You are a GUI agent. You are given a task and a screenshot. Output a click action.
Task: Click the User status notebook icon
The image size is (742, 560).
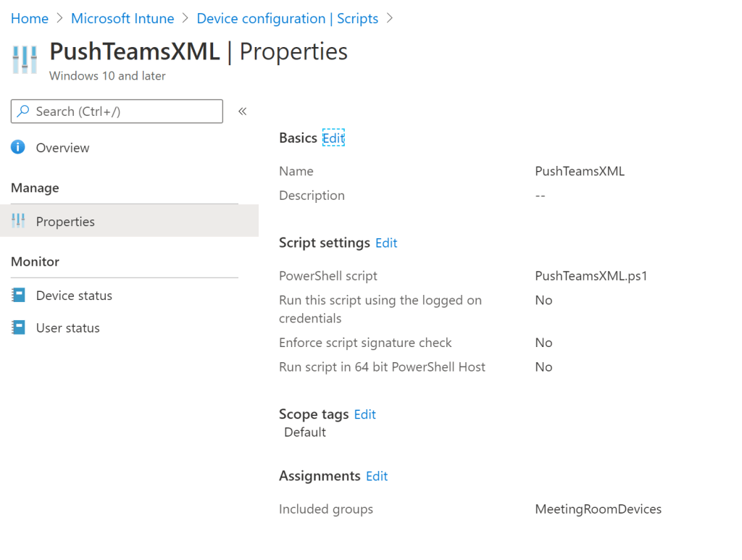[x=18, y=327]
